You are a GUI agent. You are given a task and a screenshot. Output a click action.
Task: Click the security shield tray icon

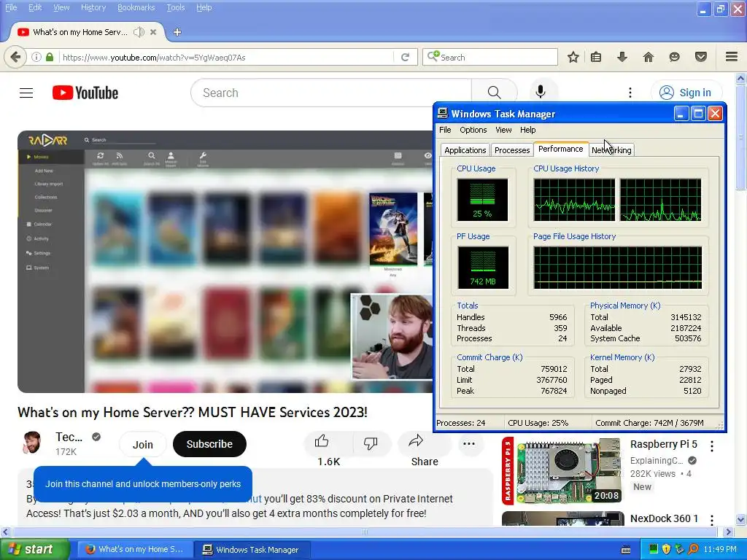[x=666, y=549]
